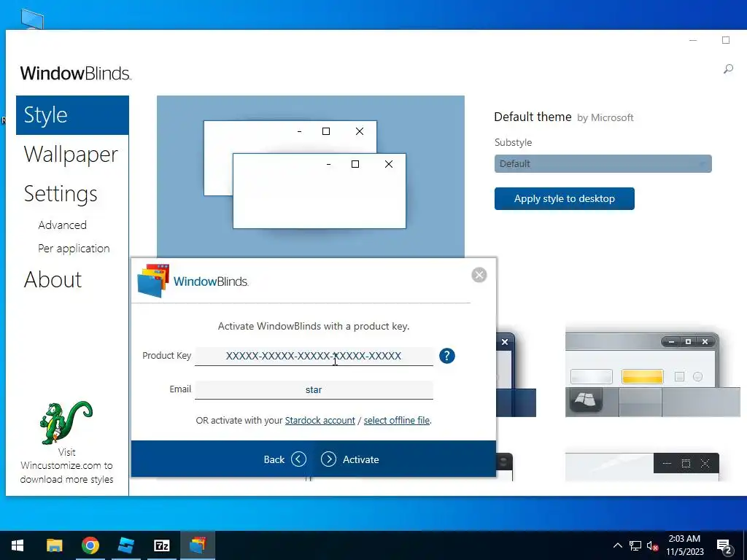The width and height of the screenshot is (747, 560).
Task: Open the notification center icon
Action: pos(724,547)
